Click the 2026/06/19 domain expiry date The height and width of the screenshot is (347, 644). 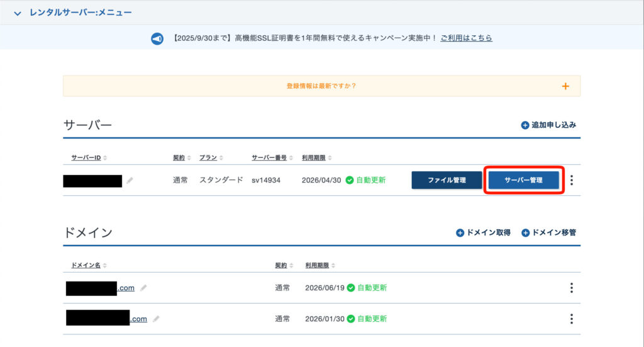tap(325, 288)
